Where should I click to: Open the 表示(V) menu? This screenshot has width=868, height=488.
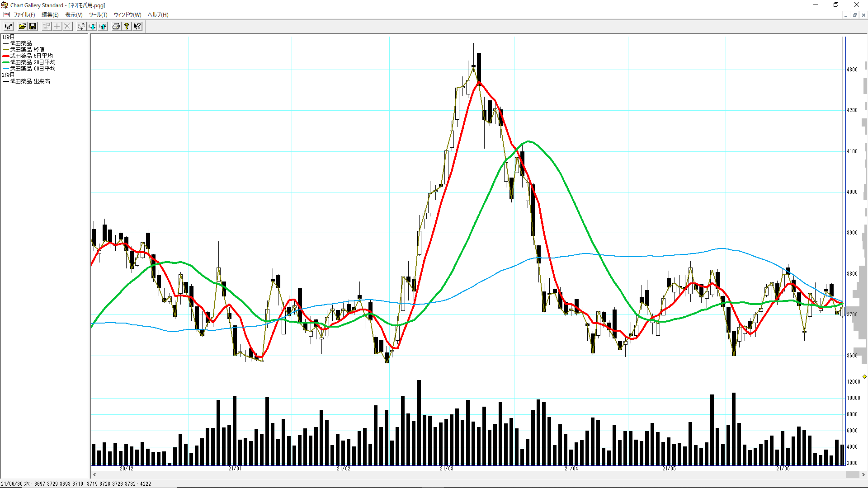click(74, 15)
